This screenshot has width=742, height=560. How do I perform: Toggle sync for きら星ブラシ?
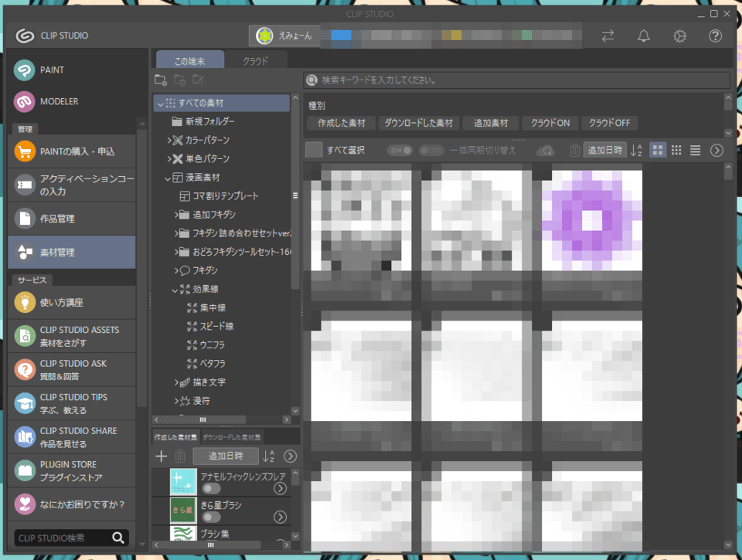coord(211,517)
